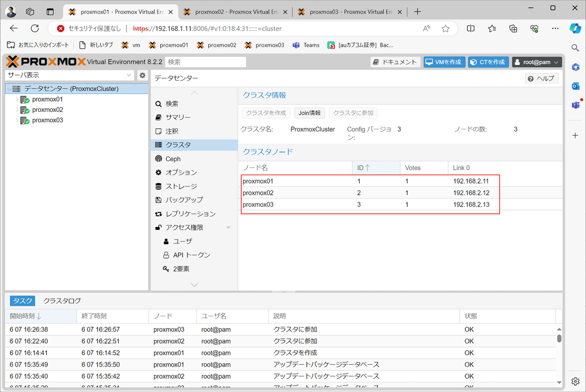Image resolution: width=586 pixels, height=392 pixels.
Task: Open the レプリケーション menu item
Action: click(x=194, y=214)
